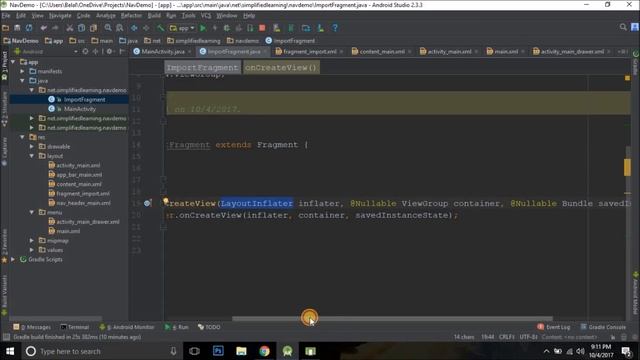Click the Undo arrow icon

tap(43, 28)
